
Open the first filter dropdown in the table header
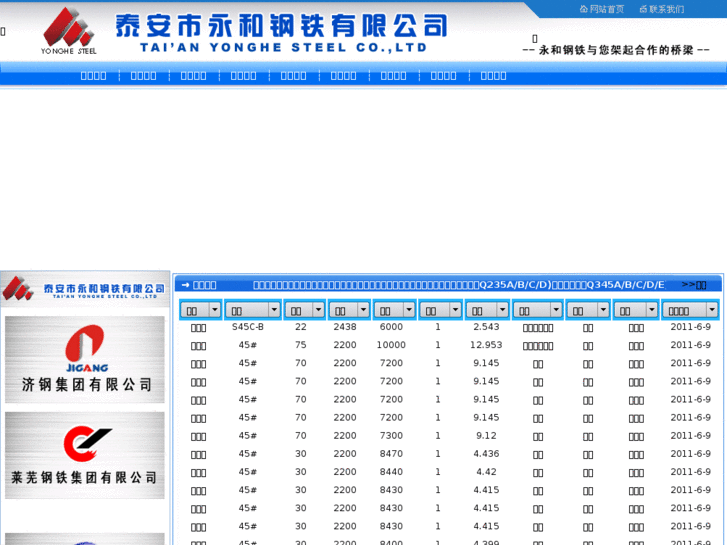tap(200, 310)
